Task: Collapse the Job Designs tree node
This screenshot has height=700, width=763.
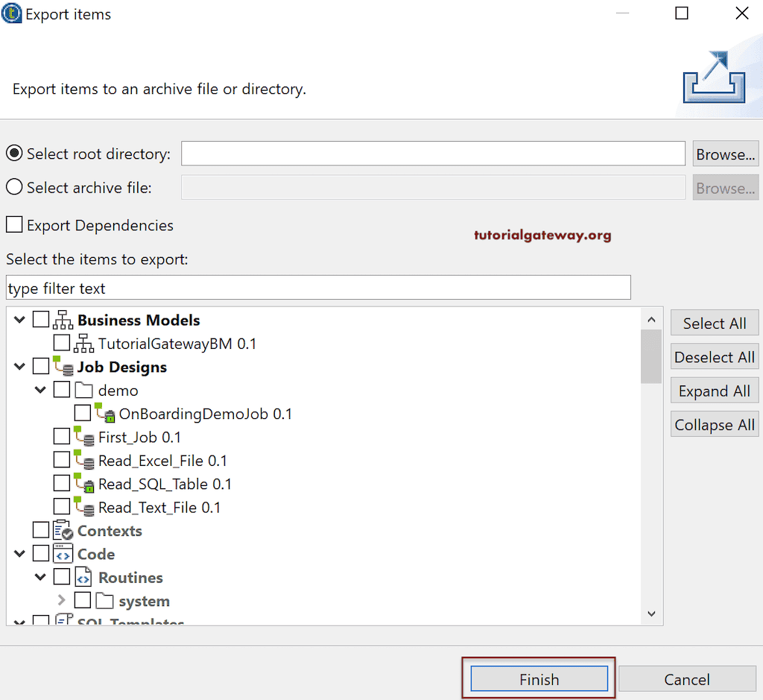Action: point(19,366)
